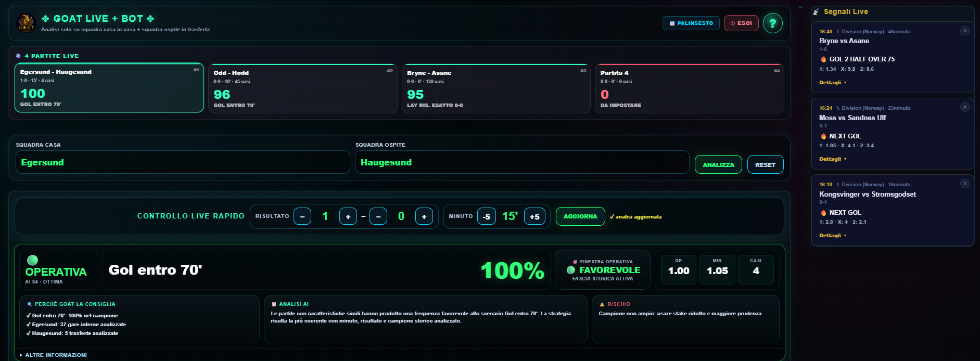Dismiss the Kongsvinger vs Stromsgodset signal

pyautogui.click(x=964, y=184)
